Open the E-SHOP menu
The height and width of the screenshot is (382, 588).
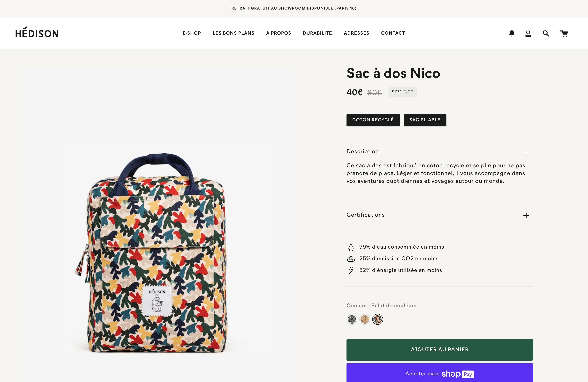[192, 33]
